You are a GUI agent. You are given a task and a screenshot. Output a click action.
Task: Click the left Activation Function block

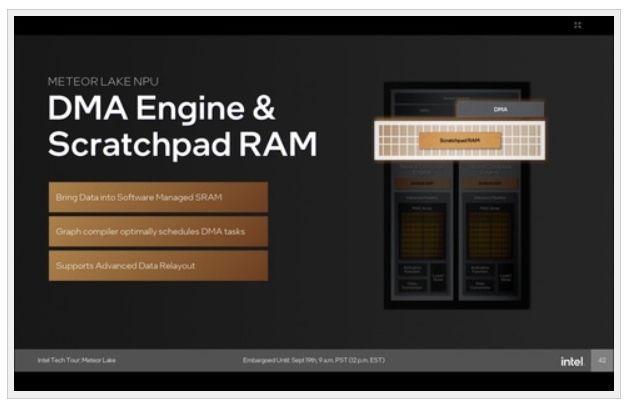click(412, 270)
